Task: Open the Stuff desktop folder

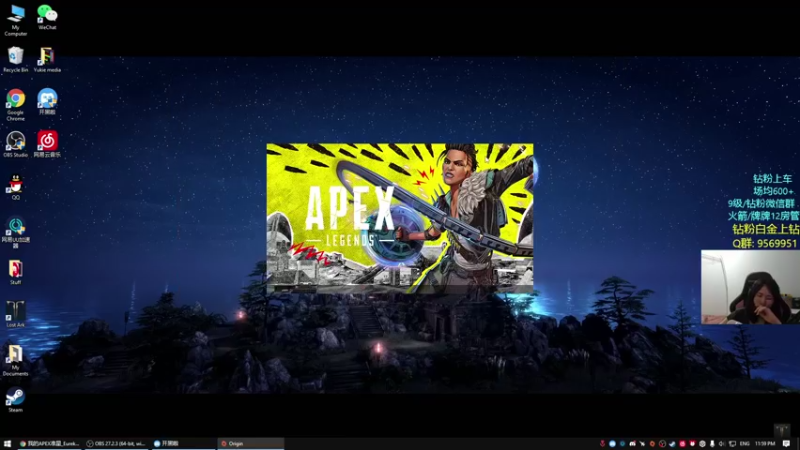Action: (15, 272)
